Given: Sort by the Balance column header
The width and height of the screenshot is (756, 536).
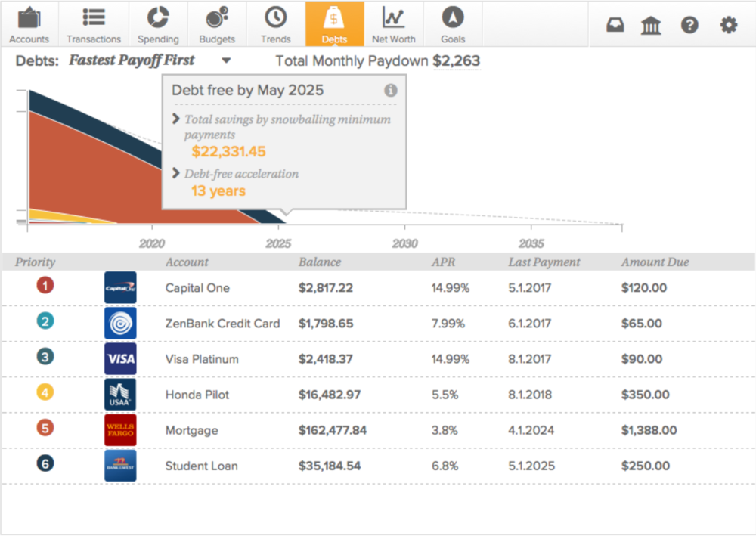Looking at the screenshot, I should 319,262.
